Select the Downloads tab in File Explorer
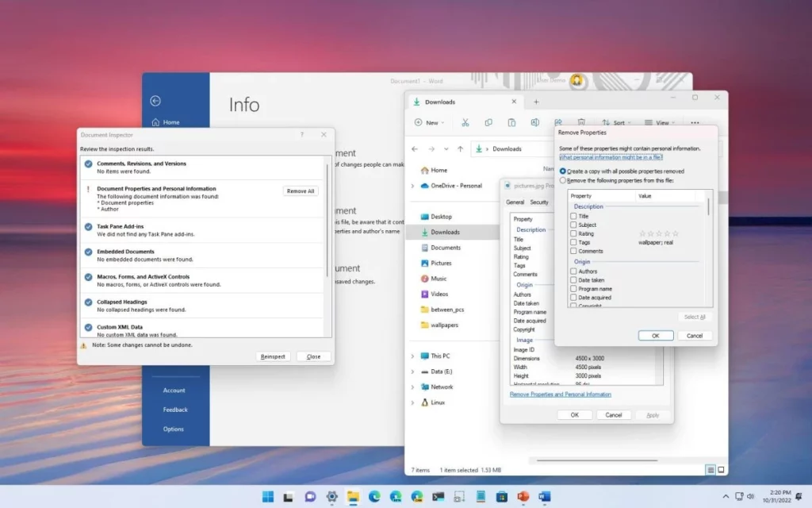Screen dimensions: 812x508 465,102
